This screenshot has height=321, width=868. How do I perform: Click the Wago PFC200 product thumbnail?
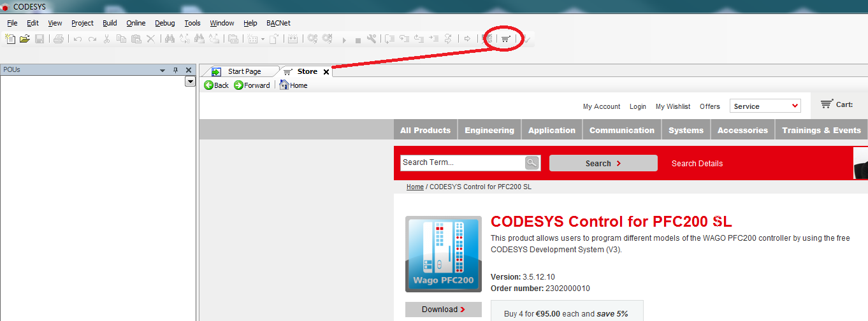(444, 254)
